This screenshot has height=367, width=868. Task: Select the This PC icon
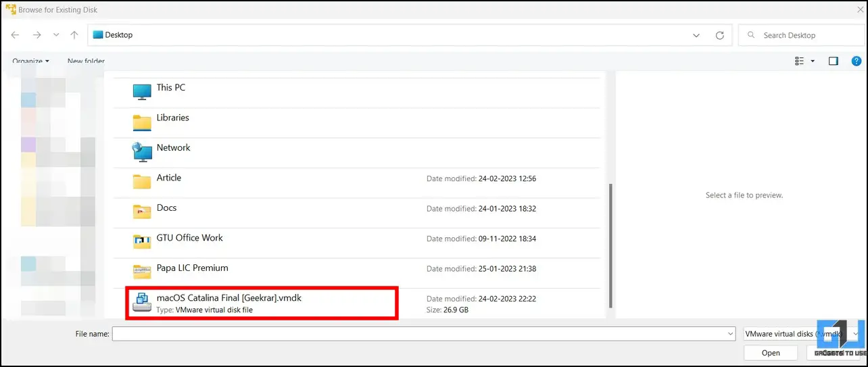(142, 93)
